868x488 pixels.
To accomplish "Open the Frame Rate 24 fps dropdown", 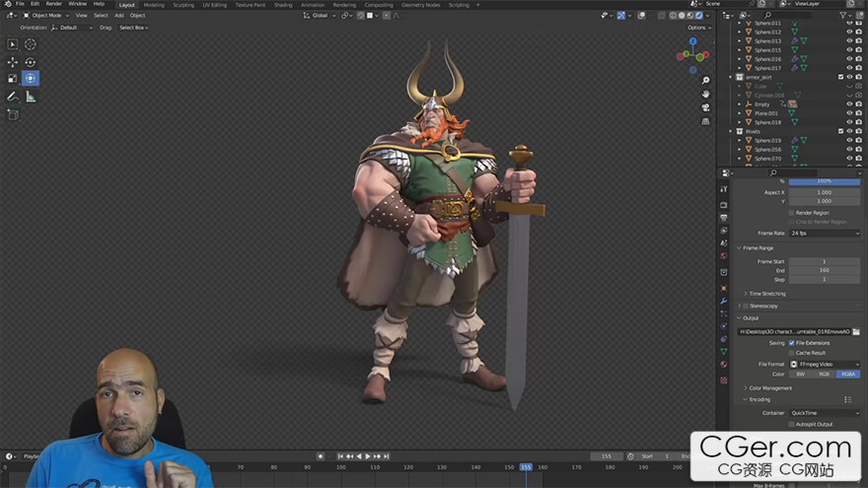I will pos(825,234).
